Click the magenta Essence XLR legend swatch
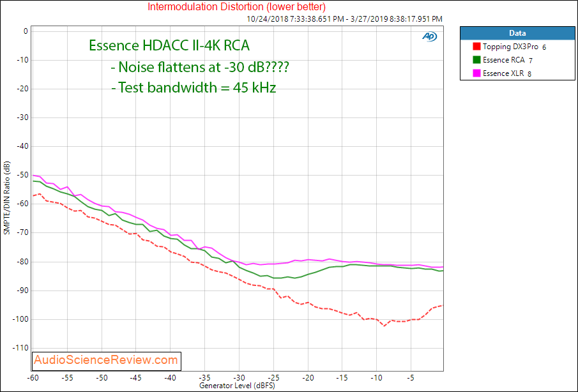Image resolution: width=578 pixels, height=392 pixels. (x=476, y=73)
